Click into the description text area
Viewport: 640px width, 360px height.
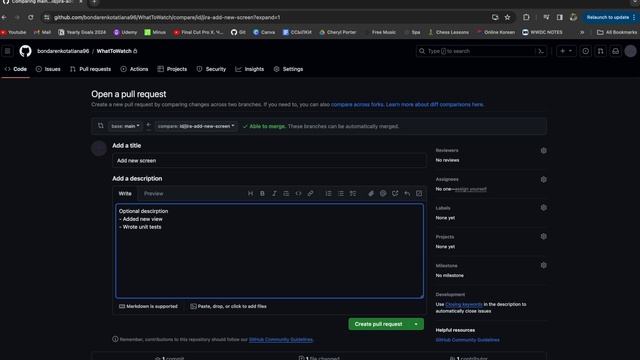269,251
